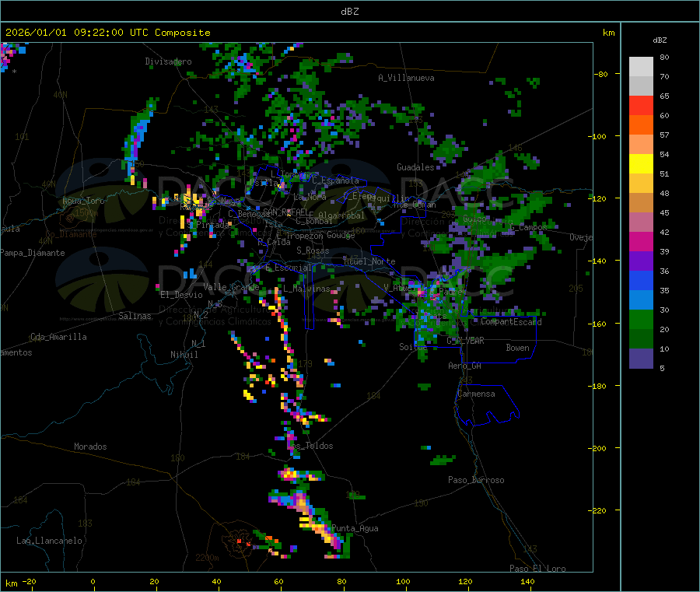Select the Cda_Amarilla label

[x=58, y=337]
